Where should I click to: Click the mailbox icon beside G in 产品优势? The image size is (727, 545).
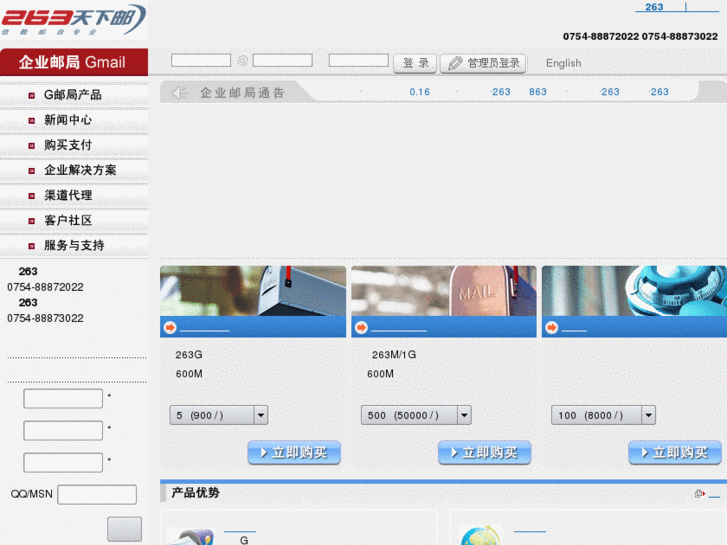coord(190,537)
